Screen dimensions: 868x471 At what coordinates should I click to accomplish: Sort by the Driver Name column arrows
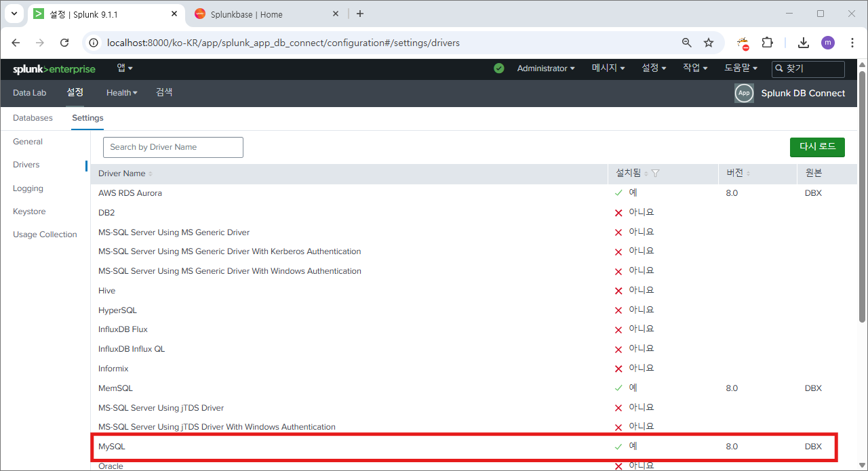[151, 174]
